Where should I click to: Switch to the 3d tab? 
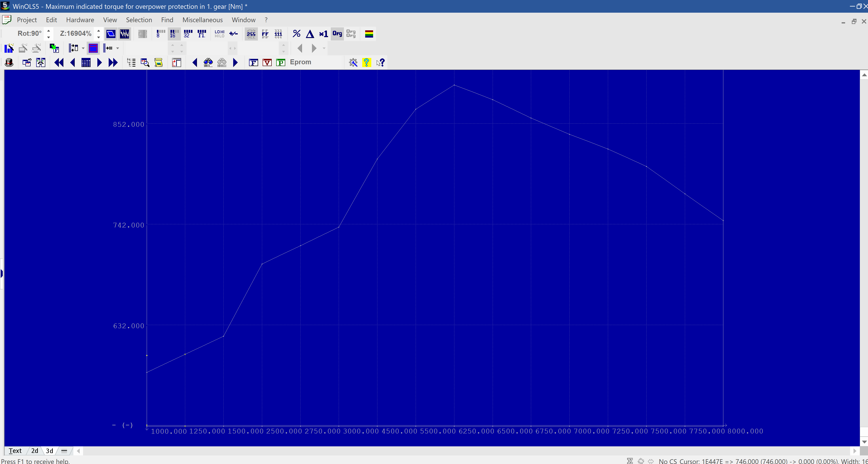50,450
